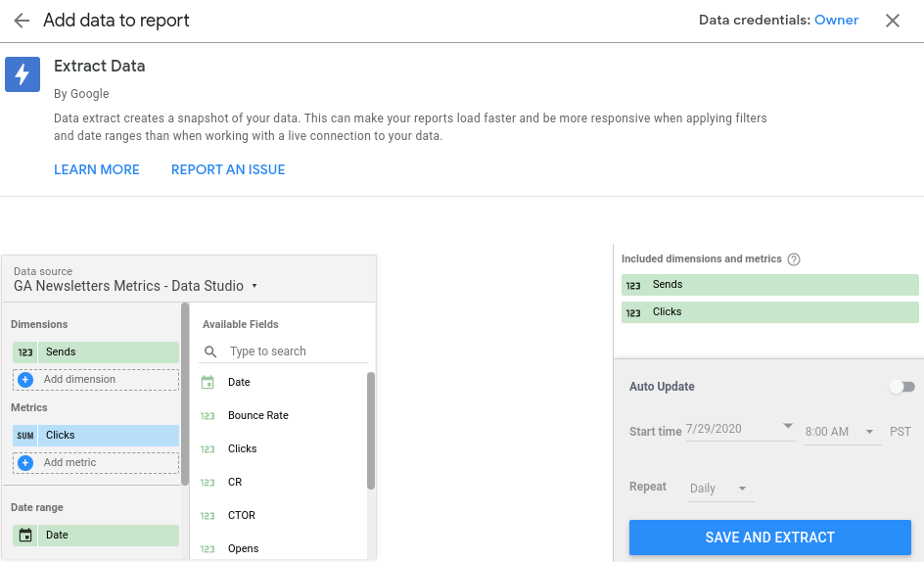The image size is (924, 562).
Task: Select the Sends dimension chip
Action: click(x=96, y=352)
